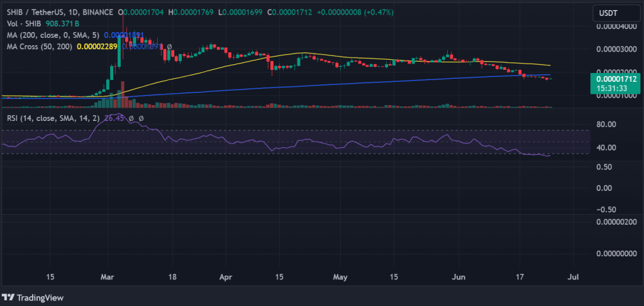Click volume value 908.371 B
The height and width of the screenshot is (306, 644).
tap(64, 24)
